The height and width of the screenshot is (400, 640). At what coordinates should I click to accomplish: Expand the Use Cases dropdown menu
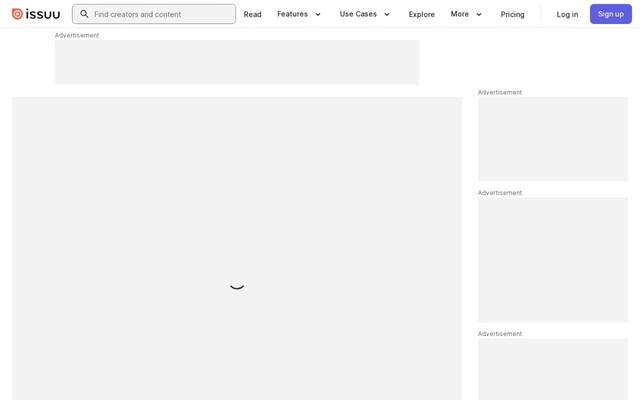[x=365, y=14]
